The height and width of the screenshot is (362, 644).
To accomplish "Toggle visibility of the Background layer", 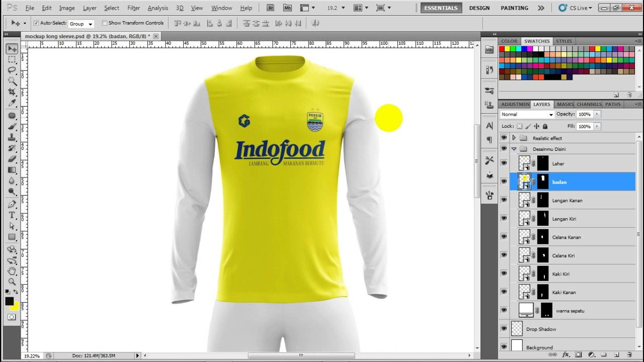I will pos(504,347).
